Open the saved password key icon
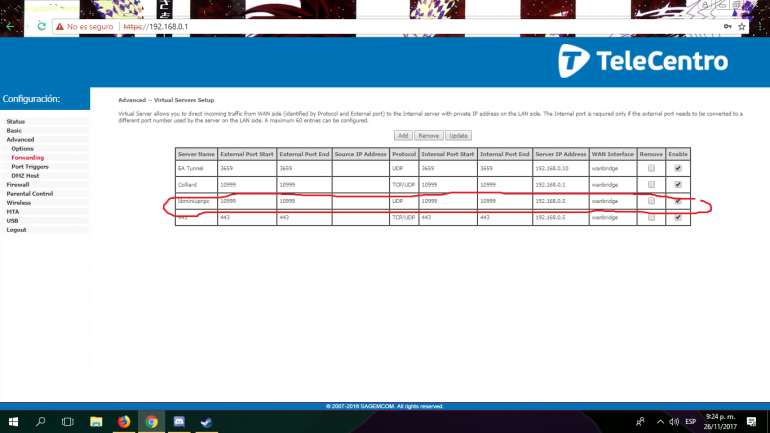Screen dimensions: 770x433 [x=727, y=27]
